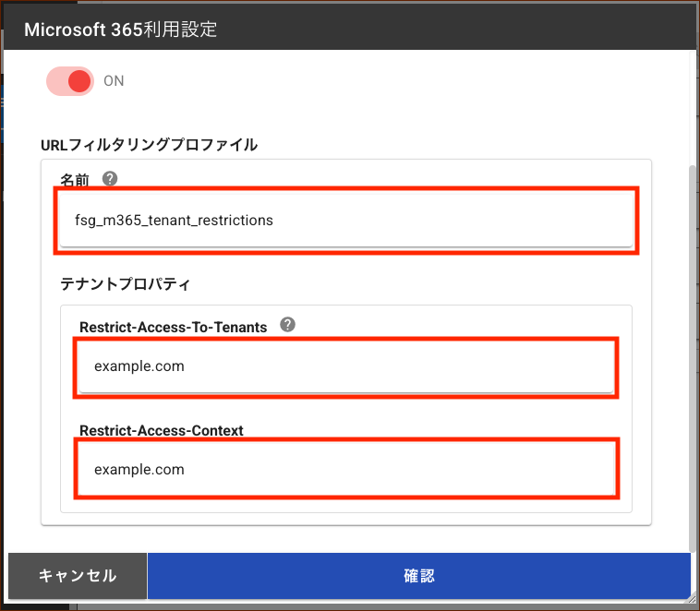Click the URLフィルタリングプロファイル heading
700x611 pixels.
click(x=149, y=145)
